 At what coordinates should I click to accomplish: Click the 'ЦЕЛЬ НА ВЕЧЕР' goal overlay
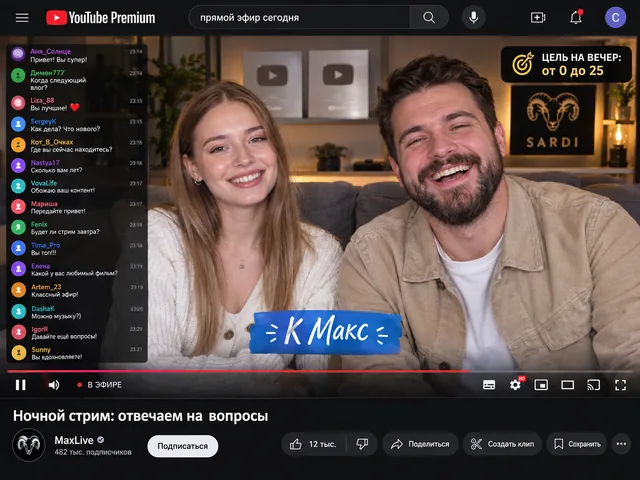click(x=566, y=64)
